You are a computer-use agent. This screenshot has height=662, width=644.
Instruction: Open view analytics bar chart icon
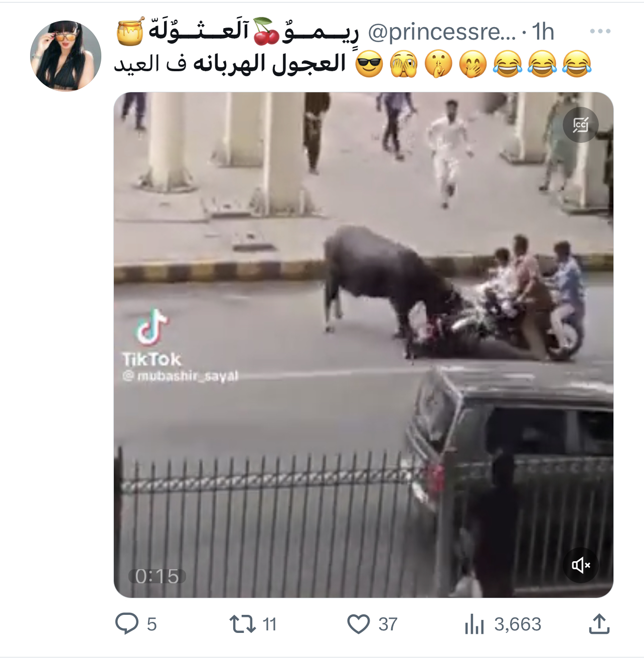point(474,624)
